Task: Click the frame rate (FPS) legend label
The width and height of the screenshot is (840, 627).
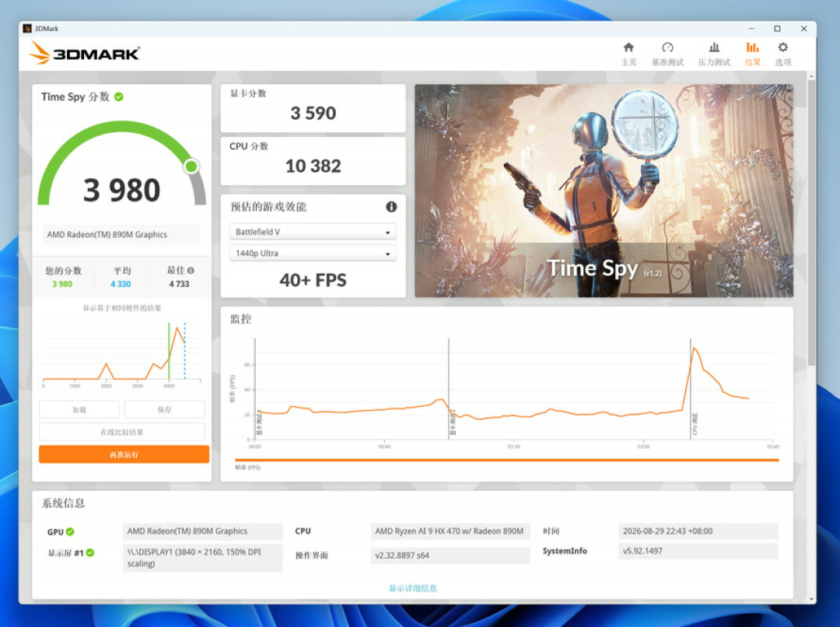Action: click(x=247, y=468)
